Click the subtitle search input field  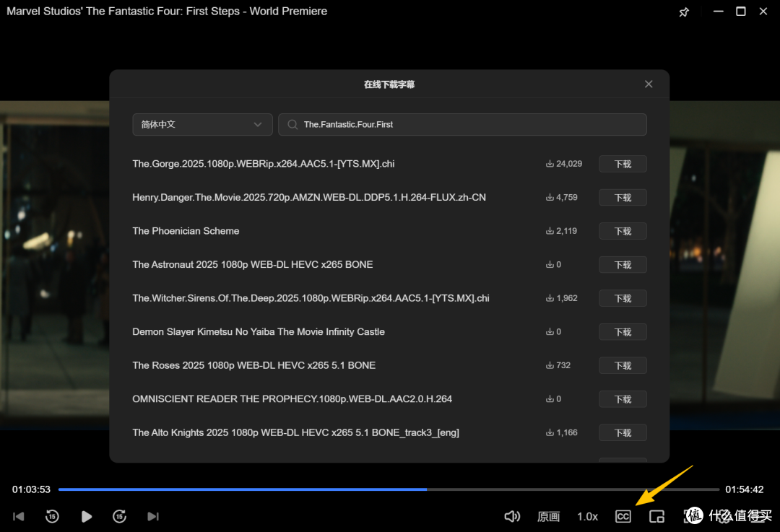(x=462, y=124)
